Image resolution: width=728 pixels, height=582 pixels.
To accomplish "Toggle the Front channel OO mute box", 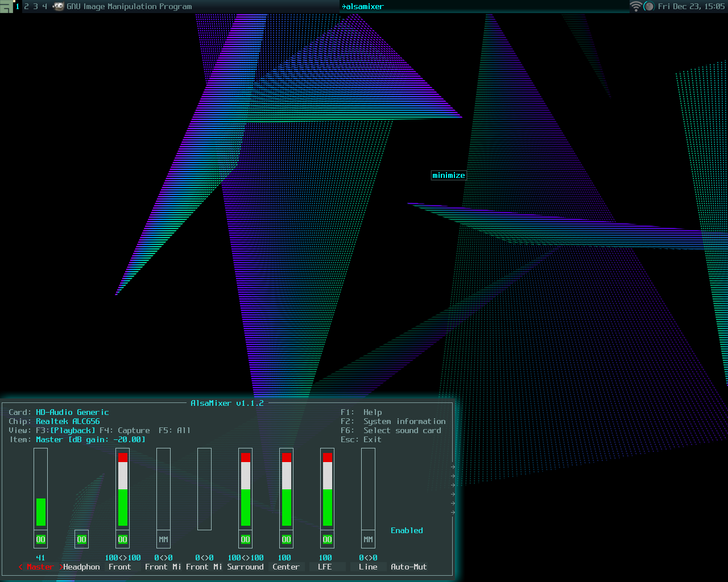I will [123, 539].
